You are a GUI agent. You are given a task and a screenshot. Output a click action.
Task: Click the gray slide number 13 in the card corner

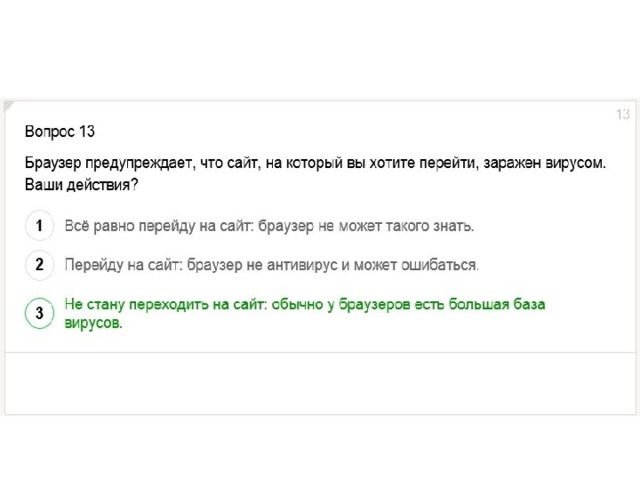coord(623,114)
